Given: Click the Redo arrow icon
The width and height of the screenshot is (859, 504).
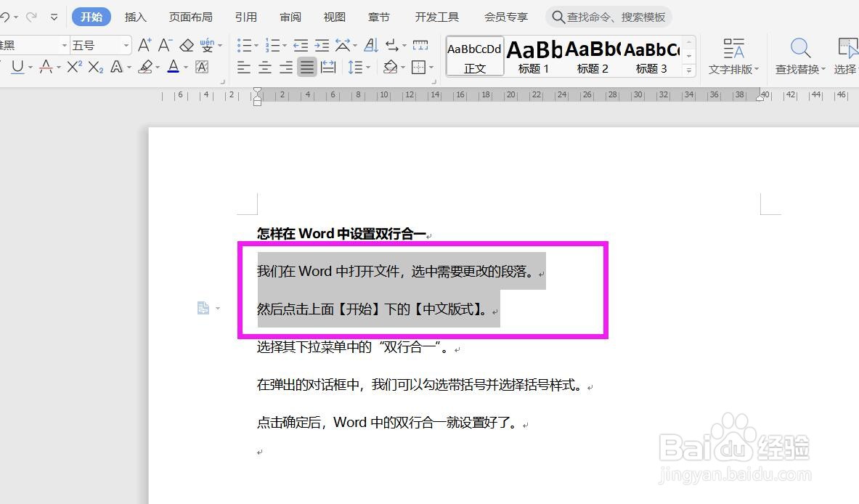Looking at the screenshot, I should [32, 17].
